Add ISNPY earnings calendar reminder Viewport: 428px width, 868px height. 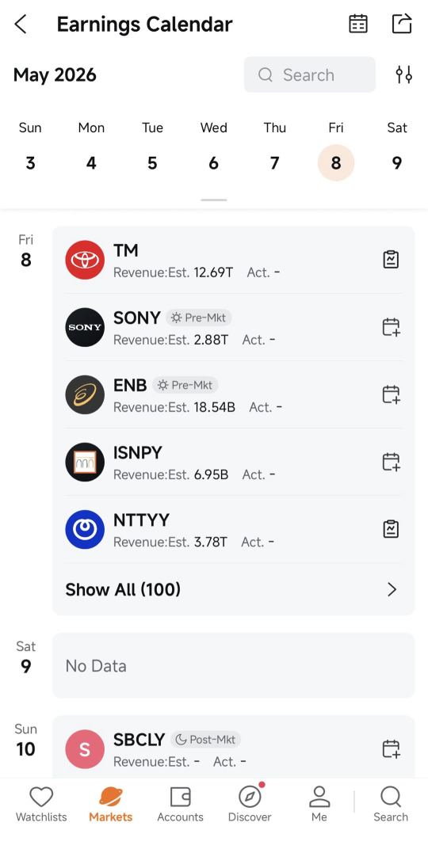(x=391, y=462)
